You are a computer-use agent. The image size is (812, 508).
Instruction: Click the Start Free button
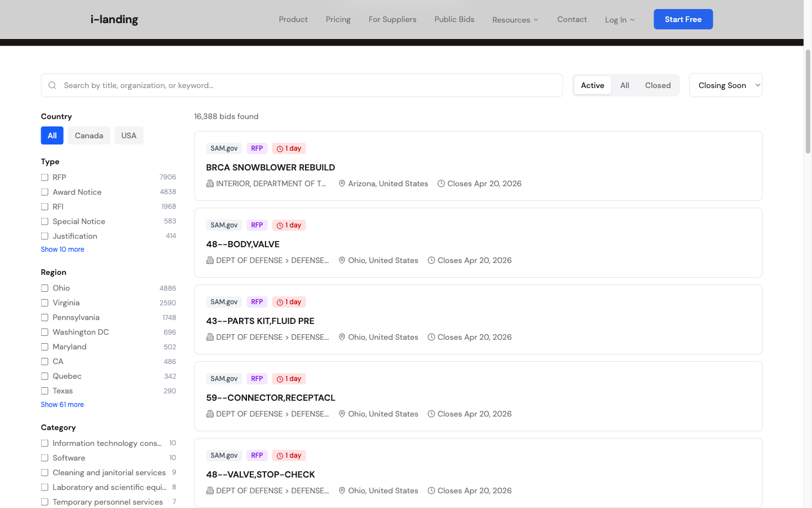(683, 19)
